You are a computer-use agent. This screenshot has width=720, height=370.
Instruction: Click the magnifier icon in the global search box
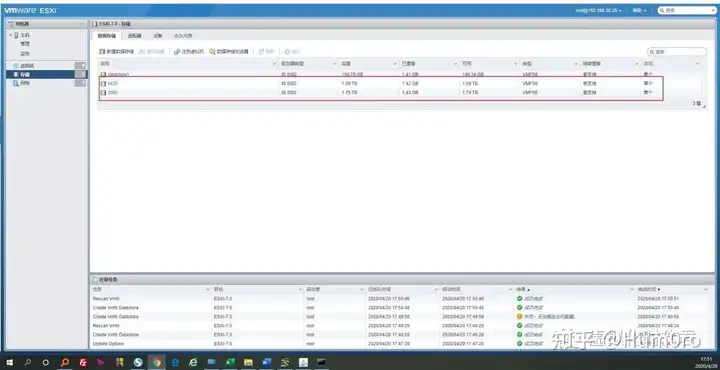point(662,10)
